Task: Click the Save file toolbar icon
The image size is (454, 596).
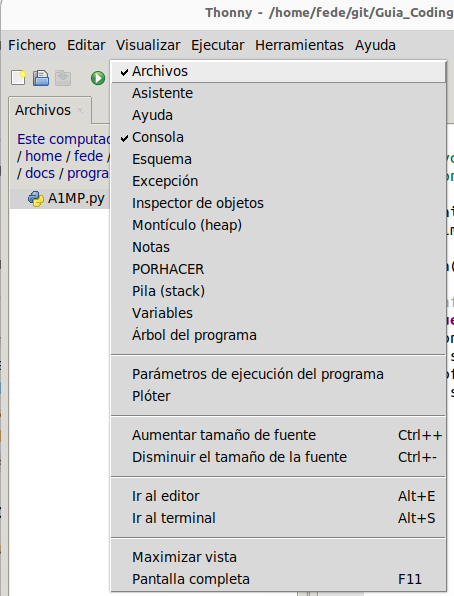Action: 63,78
